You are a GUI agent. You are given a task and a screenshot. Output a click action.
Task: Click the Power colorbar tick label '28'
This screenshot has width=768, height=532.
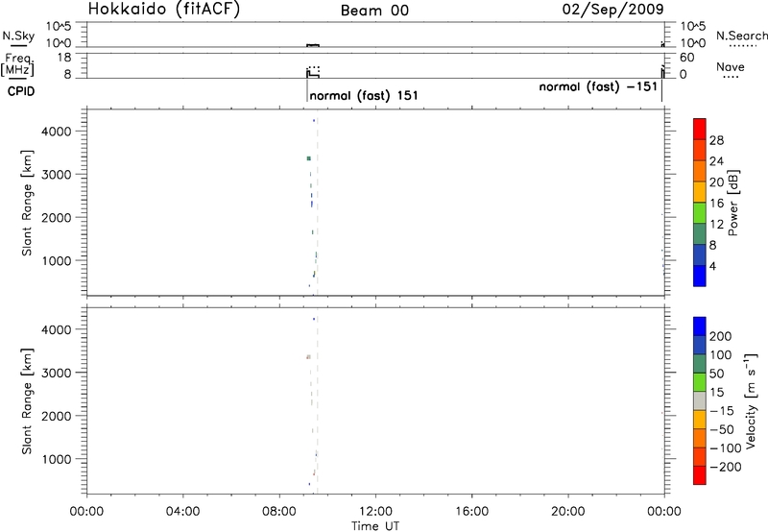pyautogui.click(x=716, y=140)
